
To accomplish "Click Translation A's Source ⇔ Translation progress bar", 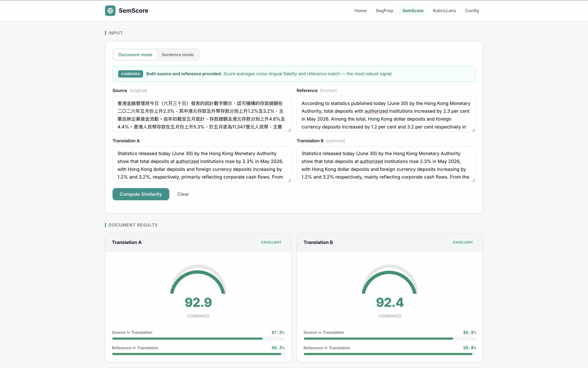I will tap(198, 339).
